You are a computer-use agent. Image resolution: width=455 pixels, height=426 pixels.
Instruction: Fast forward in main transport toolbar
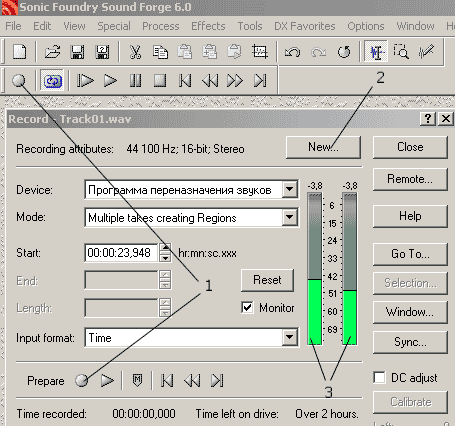pyautogui.click(x=235, y=81)
